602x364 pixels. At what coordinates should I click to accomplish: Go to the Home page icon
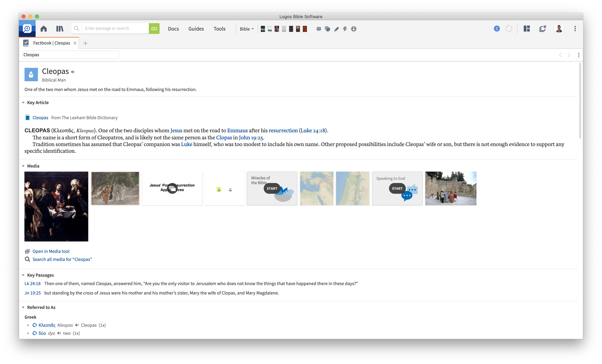click(x=44, y=29)
